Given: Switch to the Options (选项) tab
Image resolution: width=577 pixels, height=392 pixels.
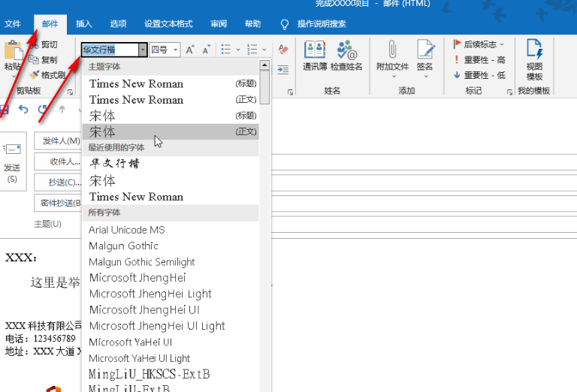Looking at the screenshot, I should [118, 24].
